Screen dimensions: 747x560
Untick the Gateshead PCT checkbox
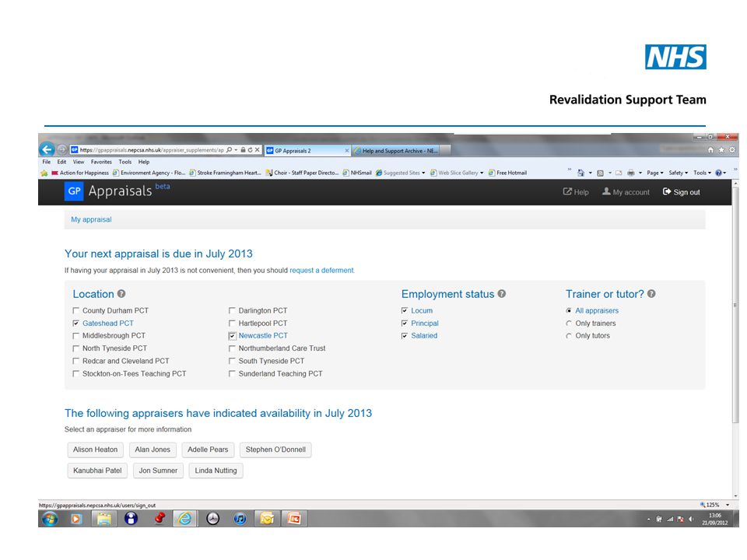click(75, 324)
